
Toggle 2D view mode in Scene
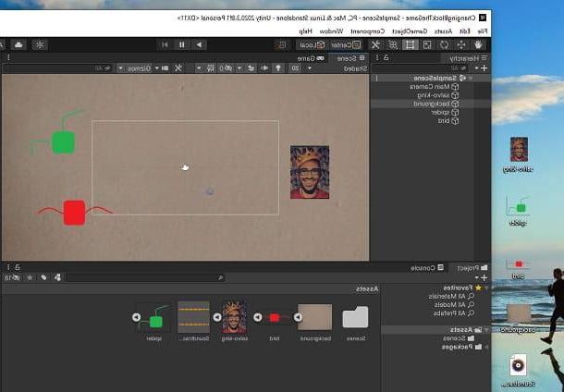pyautogui.click(x=295, y=68)
